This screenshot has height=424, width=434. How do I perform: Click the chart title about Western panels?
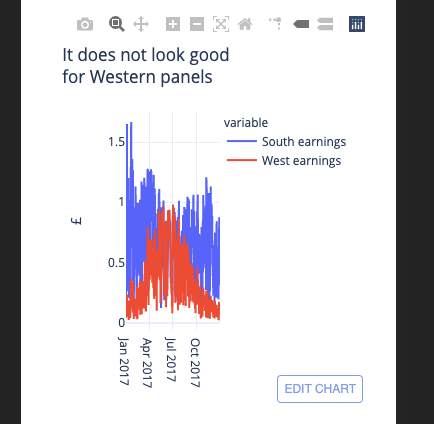click(x=146, y=66)
